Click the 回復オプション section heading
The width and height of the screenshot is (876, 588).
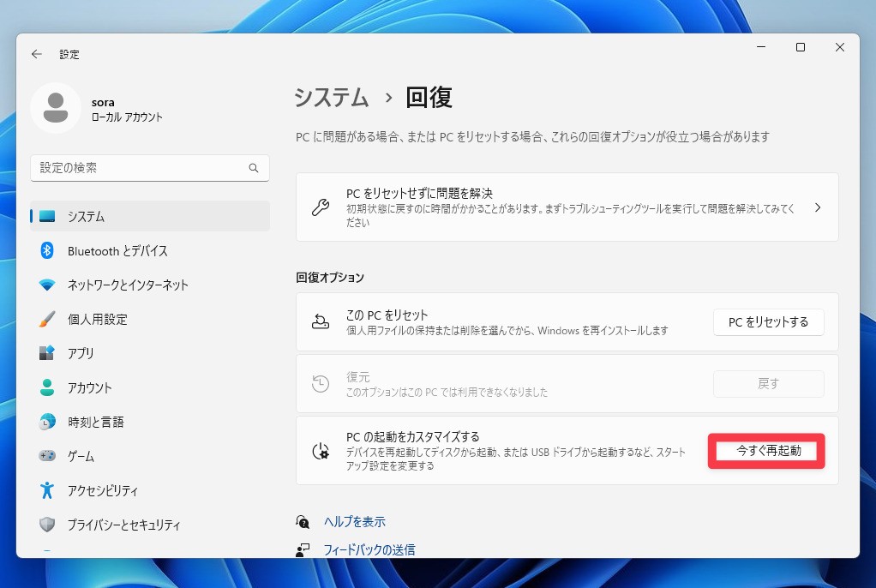point(330,277)
